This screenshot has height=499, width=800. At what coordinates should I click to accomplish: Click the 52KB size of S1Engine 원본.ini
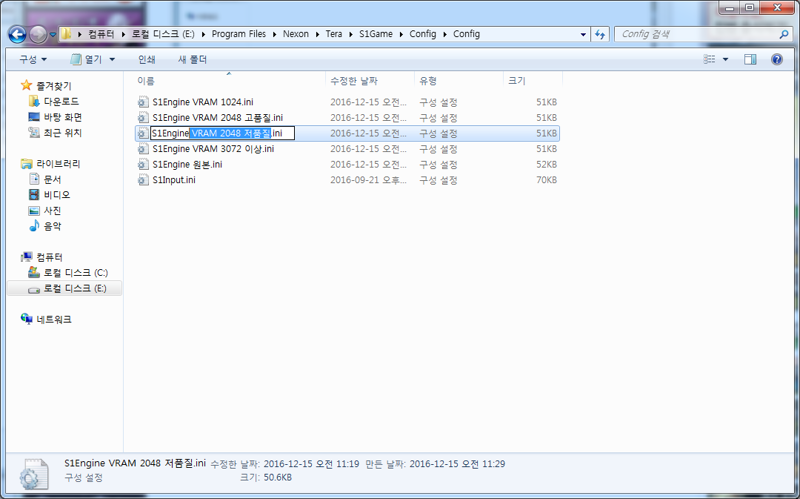click(x=546, y=165)
